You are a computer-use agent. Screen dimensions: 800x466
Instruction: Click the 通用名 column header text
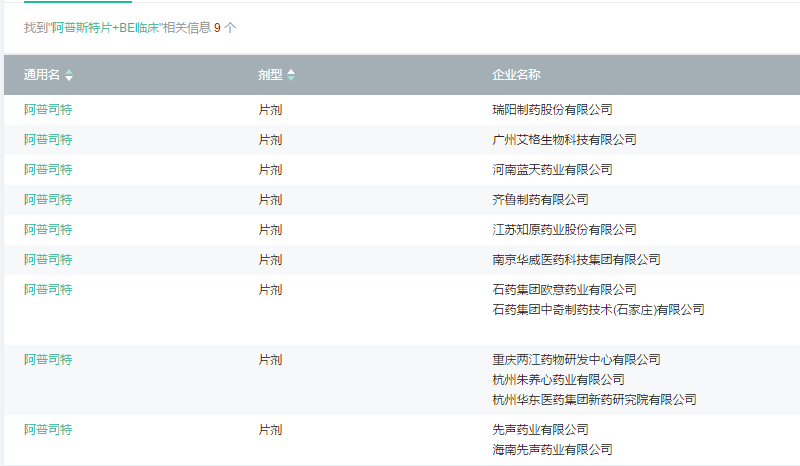(42, 75)
